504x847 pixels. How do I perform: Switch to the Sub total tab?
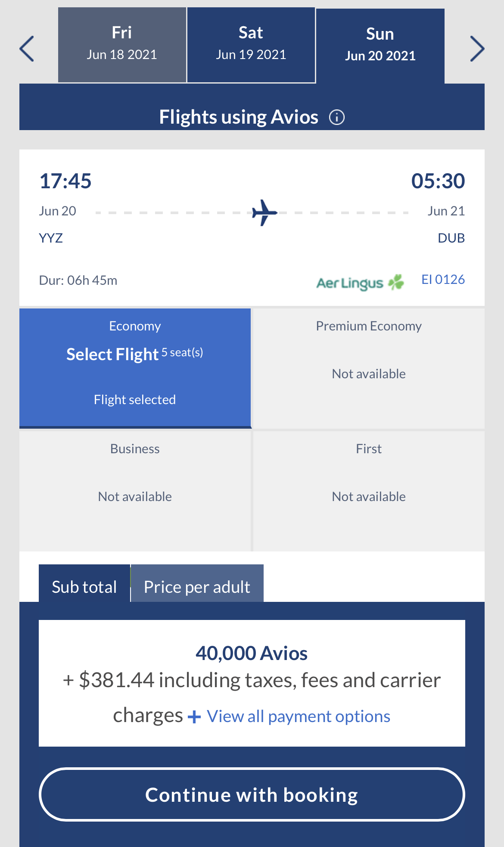[84, 587]
